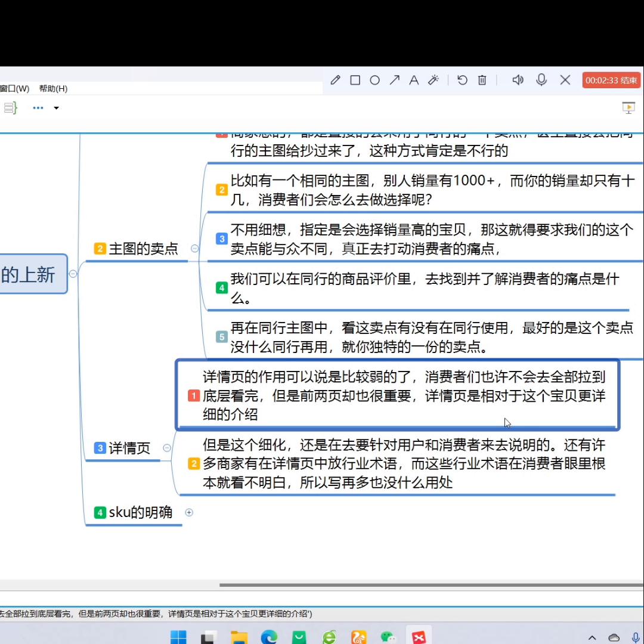Launch WeChat from the taskbar
The height and width of the screenshot is (644, 644).
[389, 637]
